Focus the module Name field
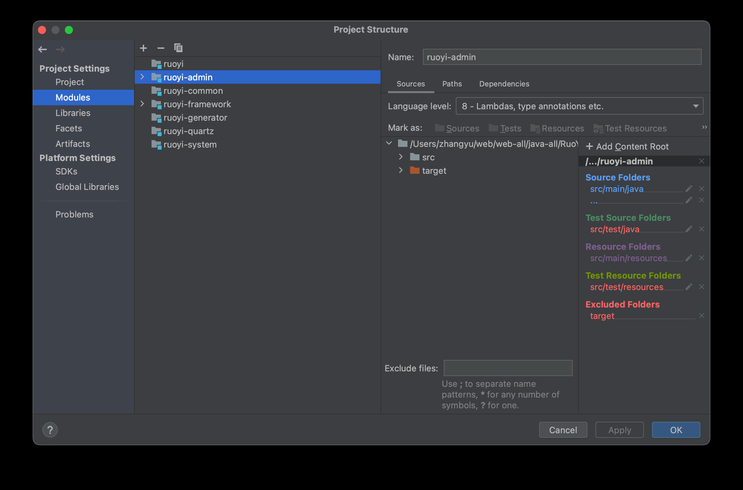The width and height of the screenshot is (743, 490). (x=562, y=57)
